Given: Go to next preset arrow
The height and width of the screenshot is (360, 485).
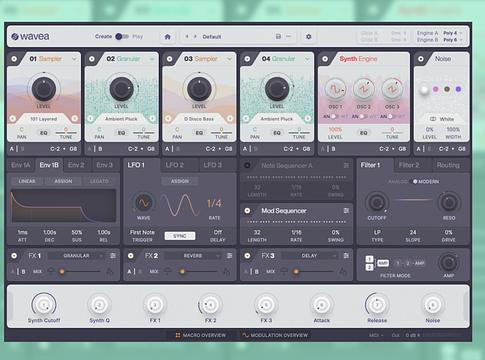Looking at the screenshot, I should pyautogui.click(x=195, y=36).
